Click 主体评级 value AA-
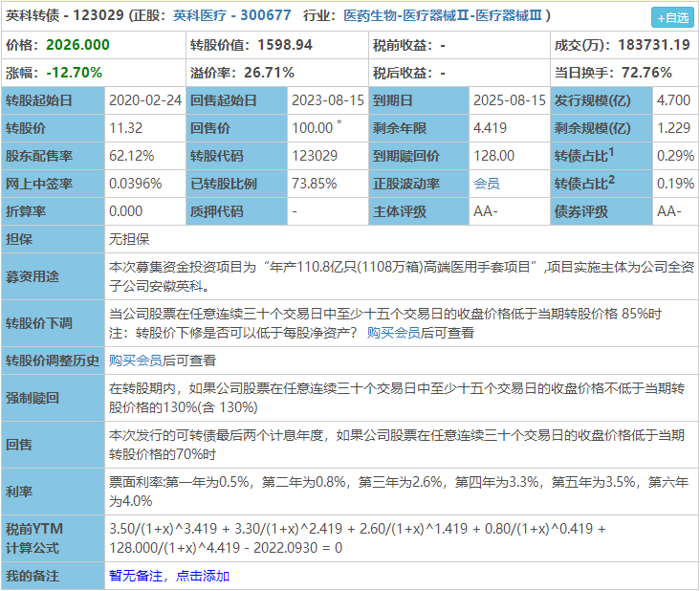 click(486, 211)
